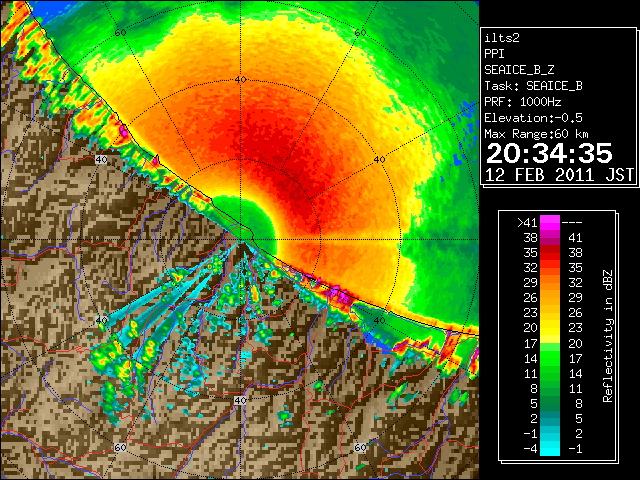Click the '60' ring label at upper left
The image size is (640, 480).
[x=120, y=33]
